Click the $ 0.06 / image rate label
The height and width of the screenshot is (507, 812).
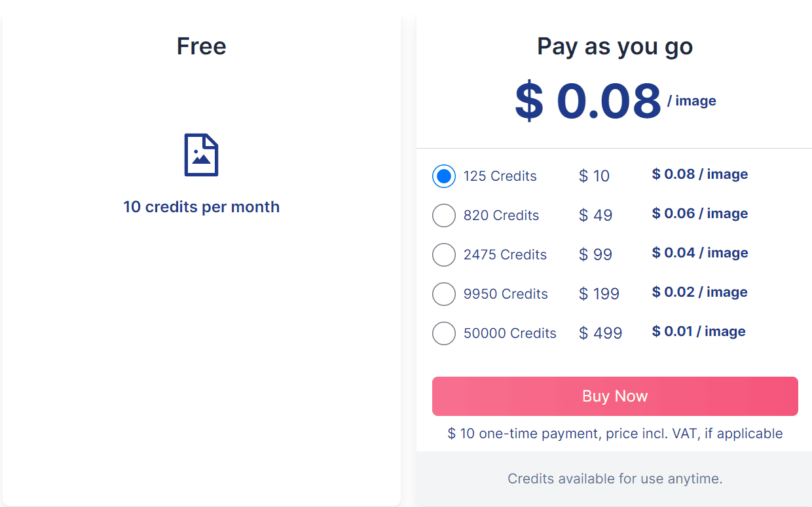tap(699, 213)
